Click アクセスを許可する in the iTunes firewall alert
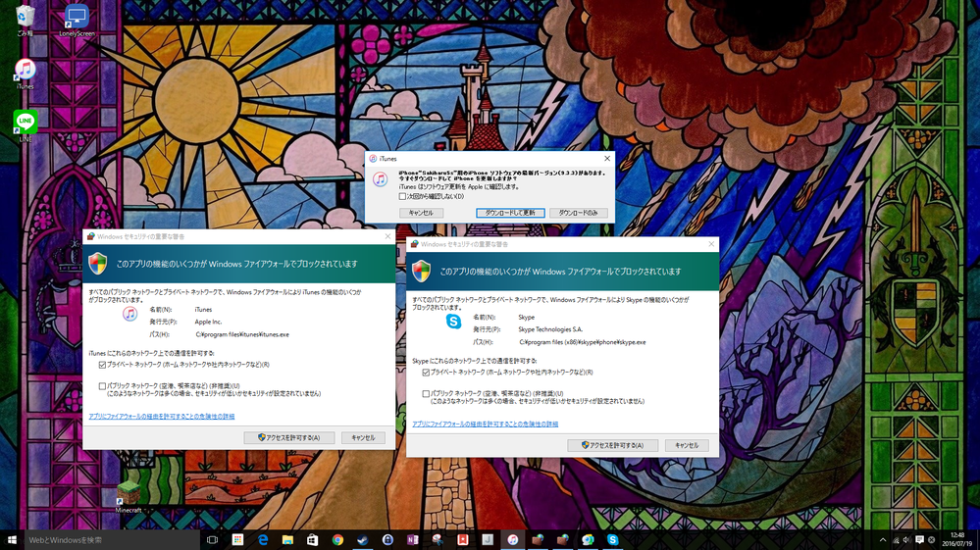The height and width of the screenshot is (550, 980). coord(288,437)
